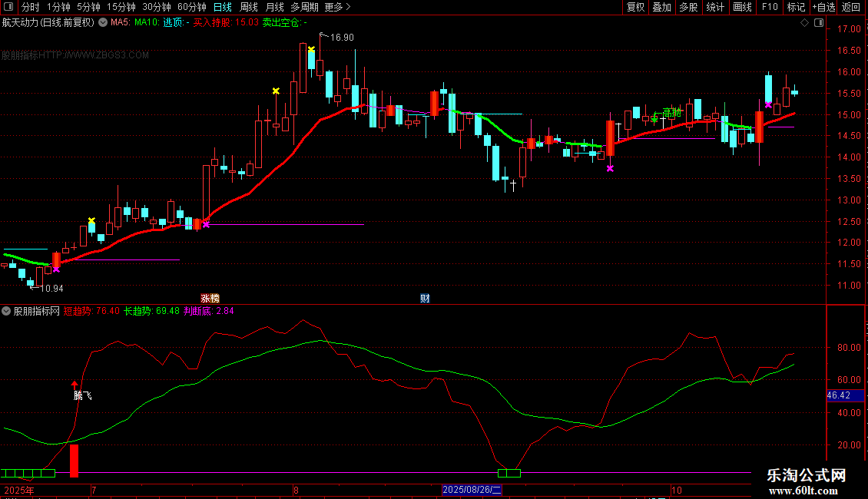Click the MA10 label

point(146,23)
